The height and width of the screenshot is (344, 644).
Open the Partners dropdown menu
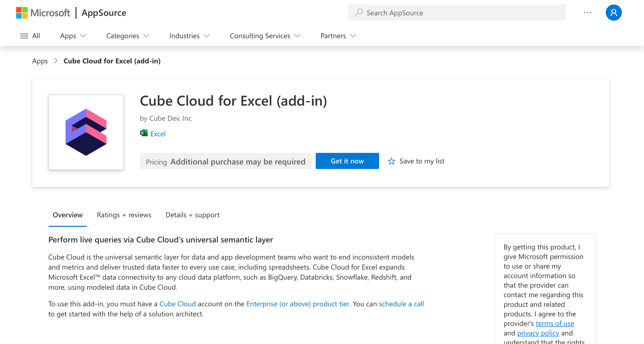pos(338,36)
